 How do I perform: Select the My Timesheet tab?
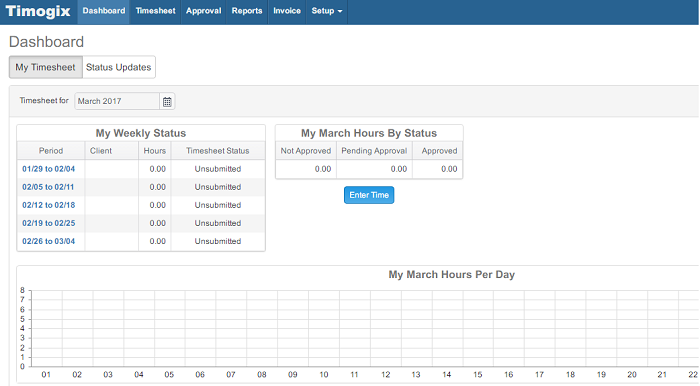(x=46, y=67)
